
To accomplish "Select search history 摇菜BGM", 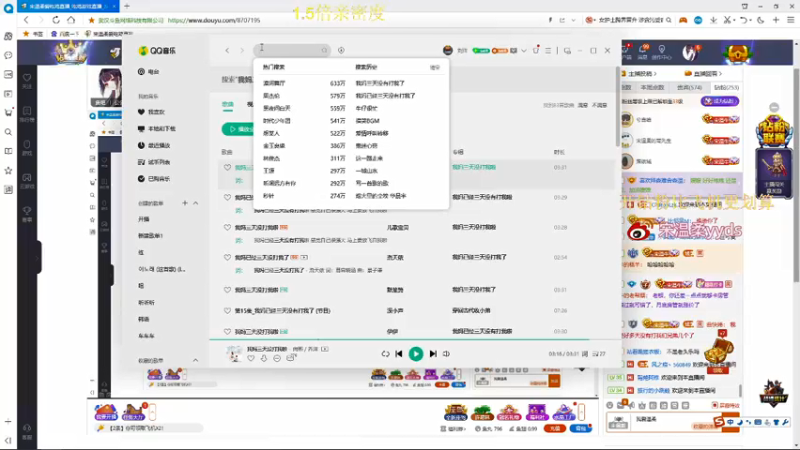I will (x=367, y=121).
